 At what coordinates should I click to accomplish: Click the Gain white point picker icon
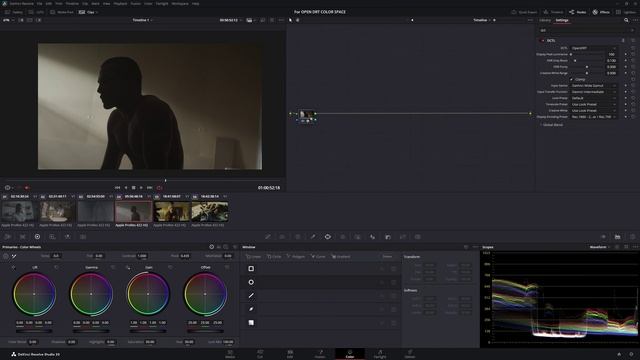(x=128, y=267)
